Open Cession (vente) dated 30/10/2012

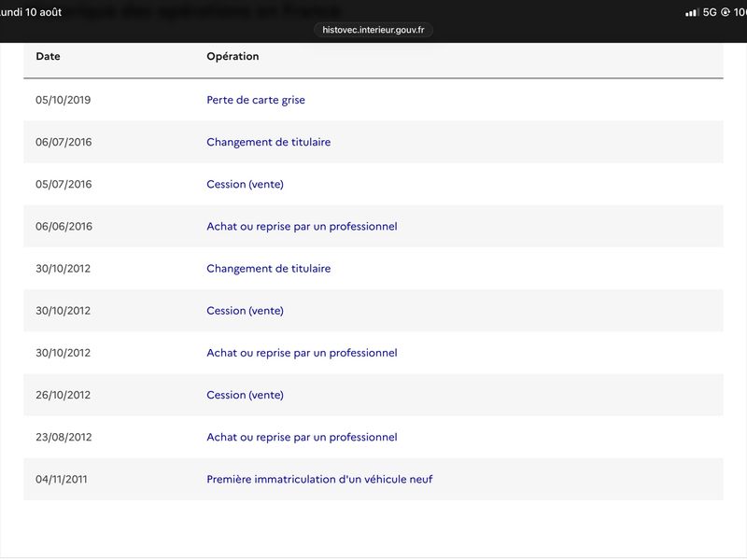click(x=245, y=311)
